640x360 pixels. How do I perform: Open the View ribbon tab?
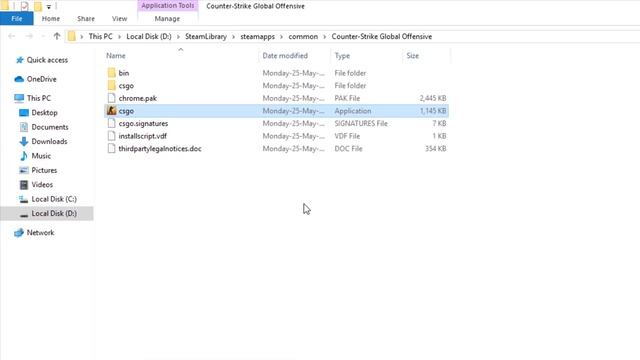pyautogui.click(x=120, y=19)
